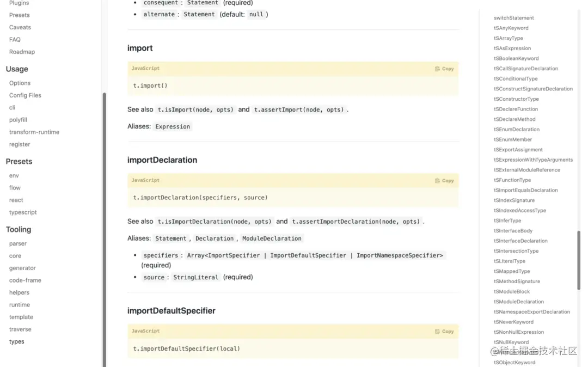
Task: Open the polyfill usage page
Action: (x=18, y=120)
